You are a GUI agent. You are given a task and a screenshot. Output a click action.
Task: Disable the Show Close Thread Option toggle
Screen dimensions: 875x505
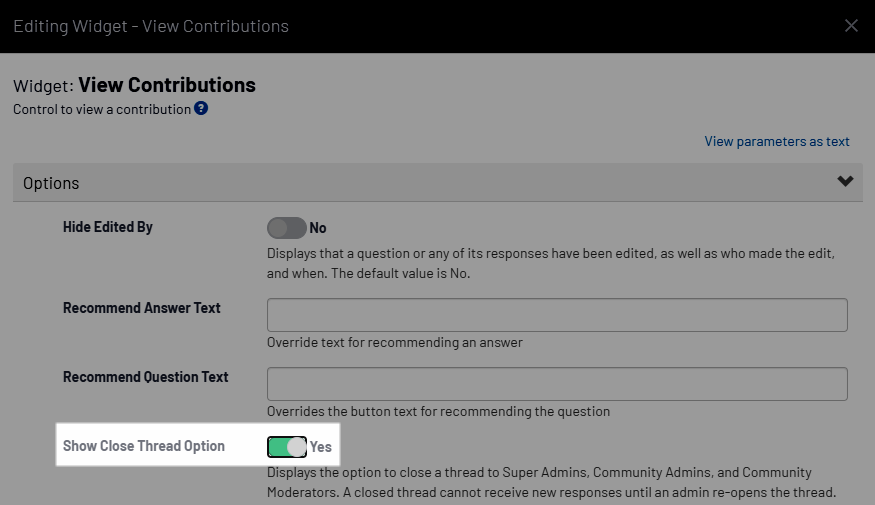click(x=287, y=446)
